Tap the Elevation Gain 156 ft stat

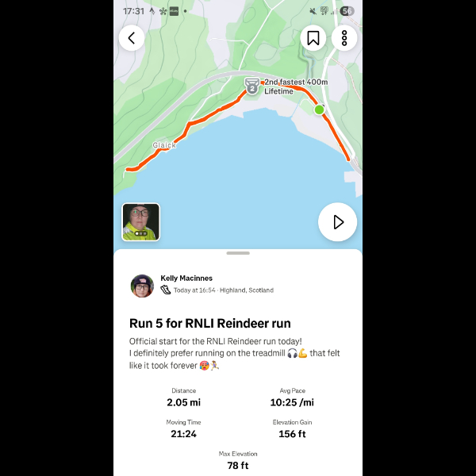[x=292, y=429]
